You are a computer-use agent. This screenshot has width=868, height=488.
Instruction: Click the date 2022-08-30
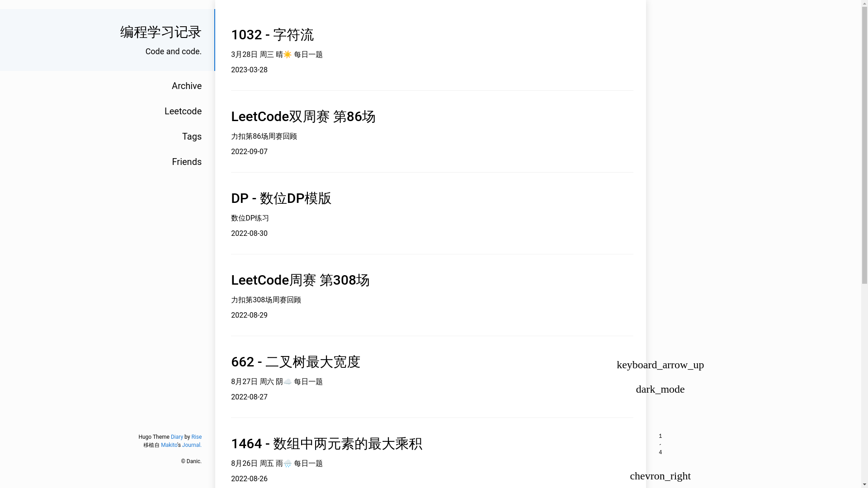(249, 233)
